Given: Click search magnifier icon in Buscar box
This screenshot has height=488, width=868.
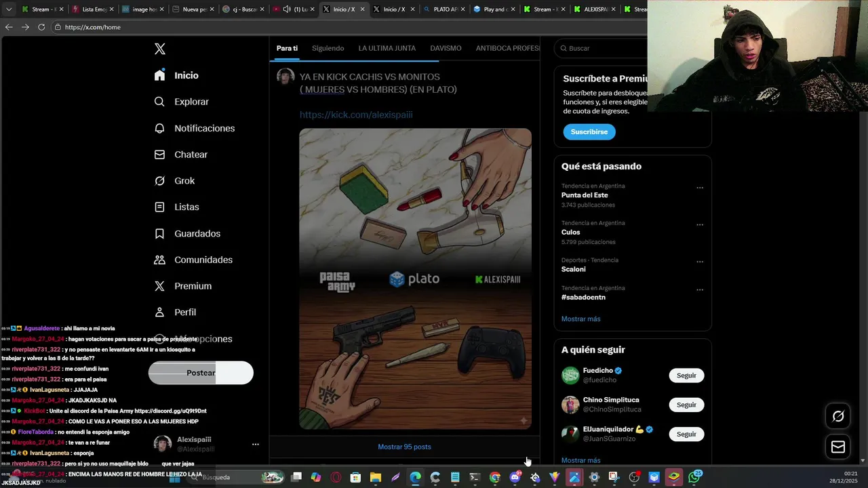Looking at the screenshot, I should [563, 48].
